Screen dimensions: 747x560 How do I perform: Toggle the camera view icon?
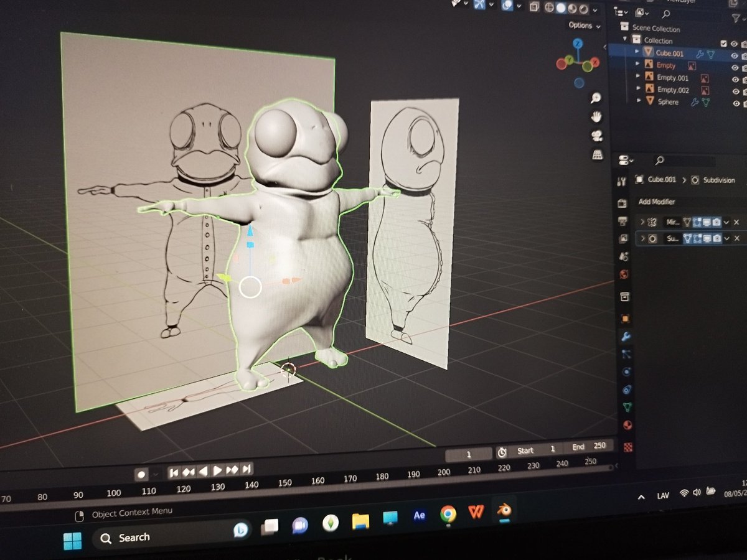[597, 135]
